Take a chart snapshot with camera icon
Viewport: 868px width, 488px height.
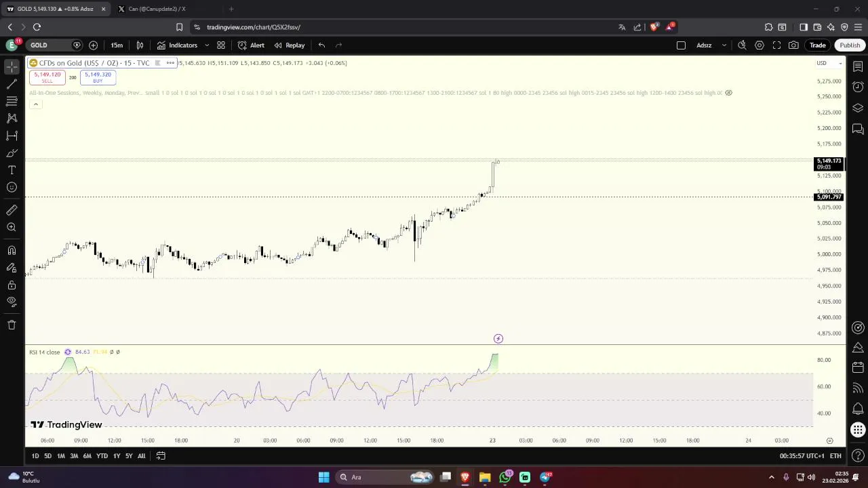click(x=793, y=45)
